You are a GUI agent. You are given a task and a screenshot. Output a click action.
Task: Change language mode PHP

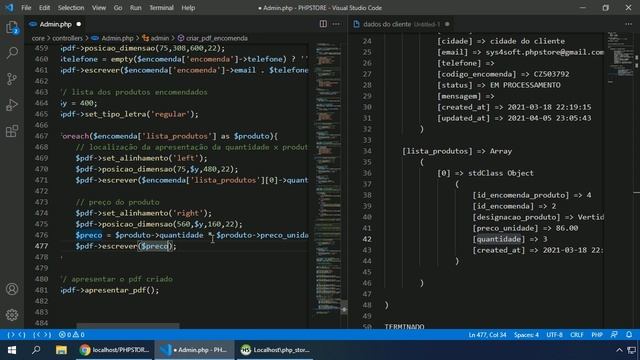597,335
